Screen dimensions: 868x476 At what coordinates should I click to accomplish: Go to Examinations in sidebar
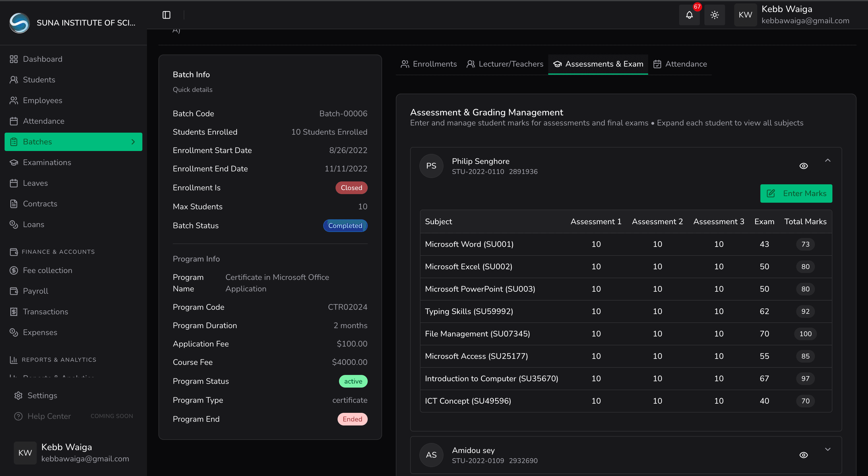[47, 162]
